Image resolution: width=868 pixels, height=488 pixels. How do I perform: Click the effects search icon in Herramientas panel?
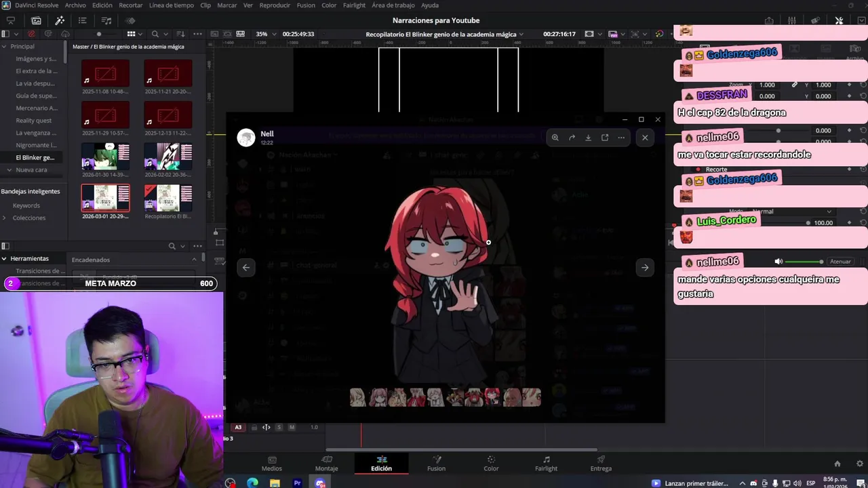coord(172,246)
